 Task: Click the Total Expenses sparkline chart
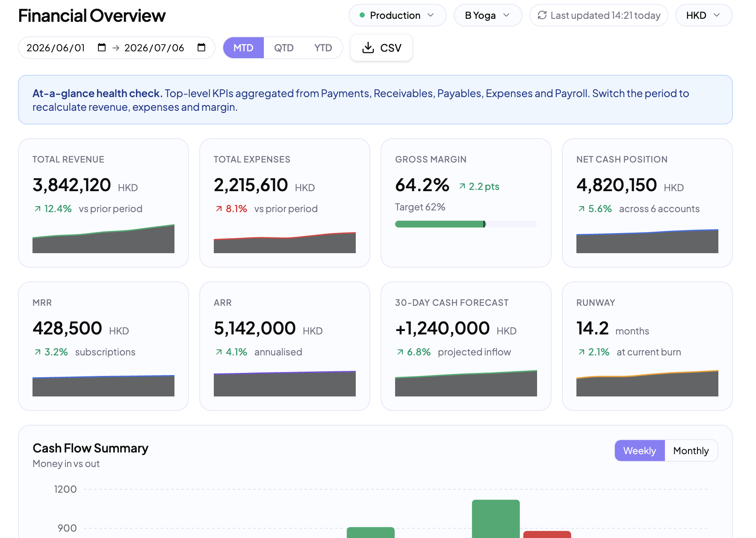(285, 242)
